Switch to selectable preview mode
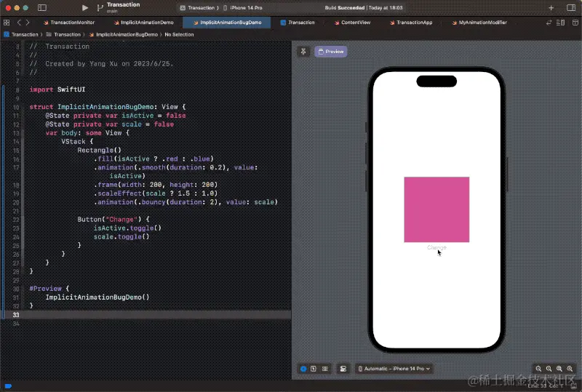 coord(314,369)
